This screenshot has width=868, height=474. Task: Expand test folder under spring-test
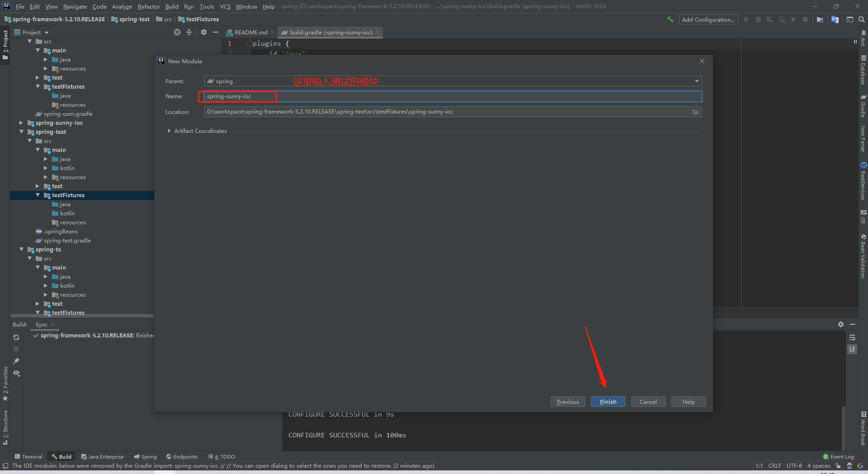[x=38, y=186]
